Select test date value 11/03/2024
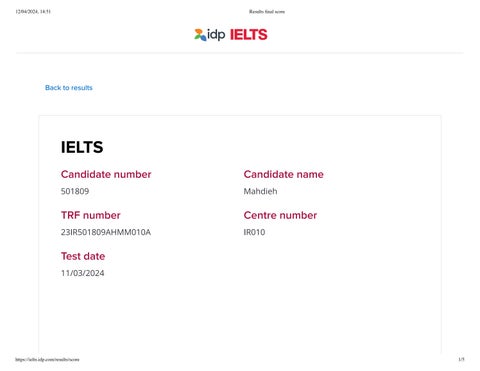This screenshot has height=371, width=480. 83,273
